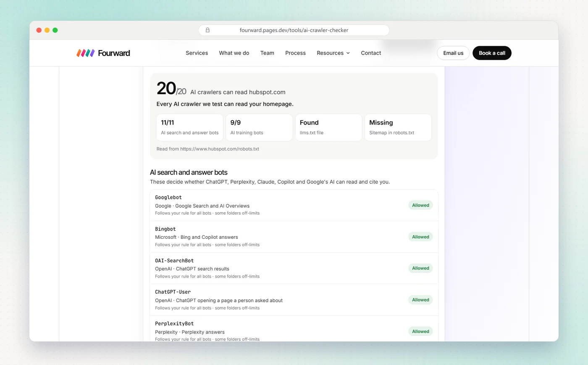Click the Found llms.txt file card

328,127
